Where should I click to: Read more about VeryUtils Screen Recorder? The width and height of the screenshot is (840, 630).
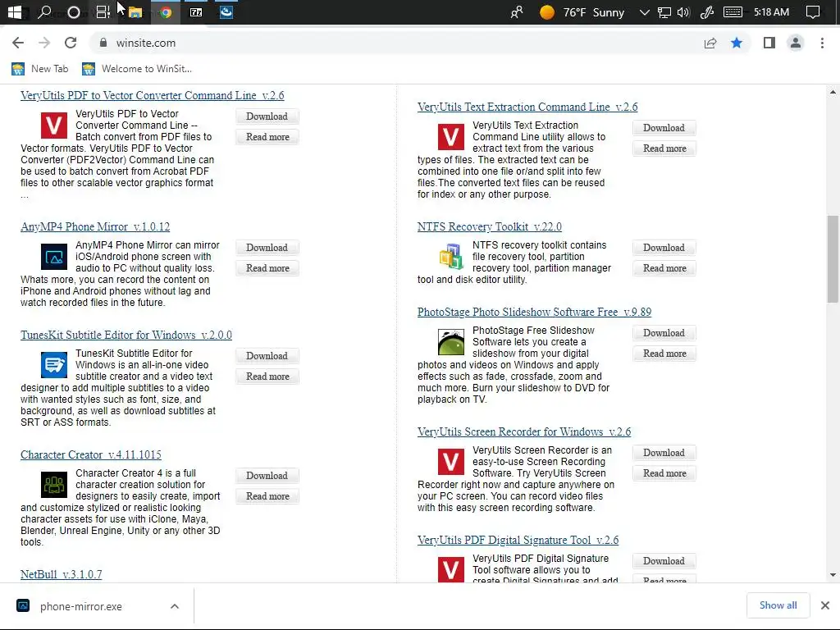[664, 473]
